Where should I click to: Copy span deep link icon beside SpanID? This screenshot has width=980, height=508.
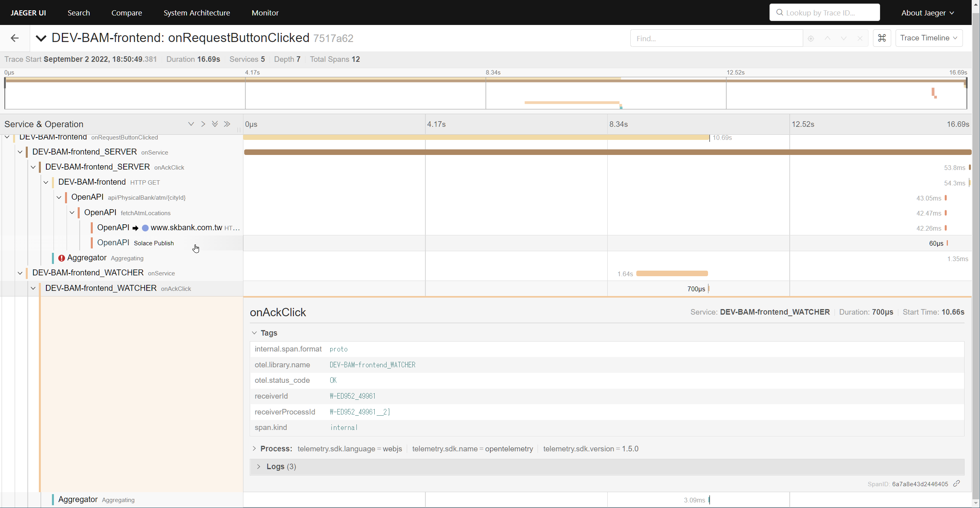coord(957,483)
